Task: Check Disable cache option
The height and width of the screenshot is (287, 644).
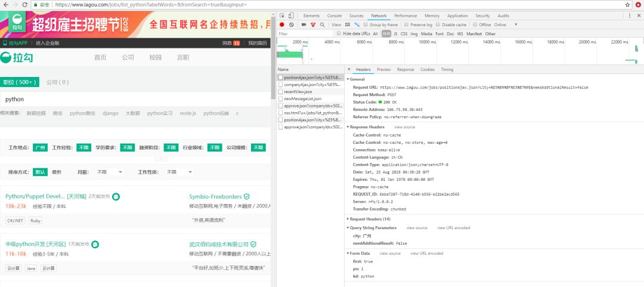Action: pos(438,24)
